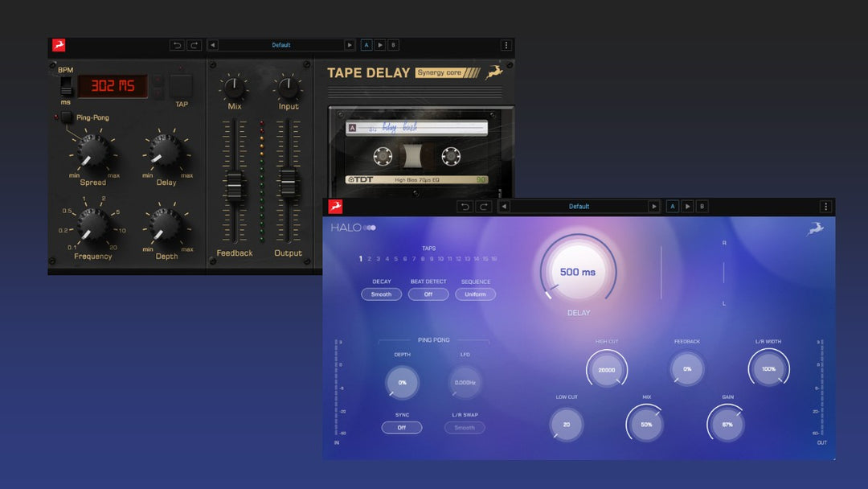868x489 pixels.
Task: Click the Halo Feedback 0% knob
Action: pos(687,369)
